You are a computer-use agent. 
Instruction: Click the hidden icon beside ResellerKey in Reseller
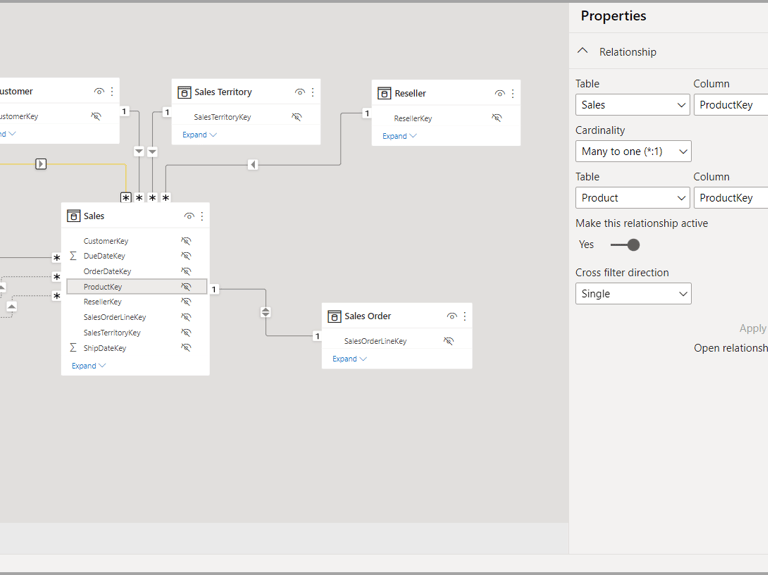(x=496, y=118)
